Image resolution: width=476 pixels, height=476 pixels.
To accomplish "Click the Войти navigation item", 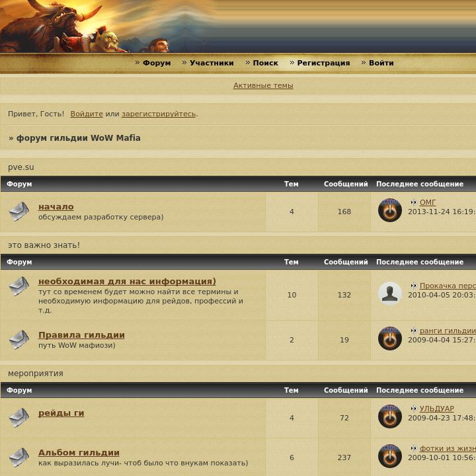I will 381,63.
